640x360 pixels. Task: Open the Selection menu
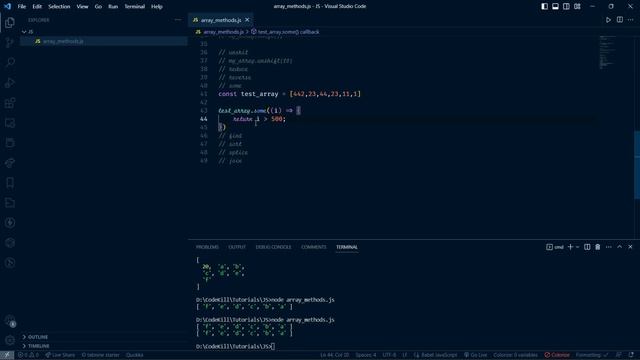click(x=59, y=7)
